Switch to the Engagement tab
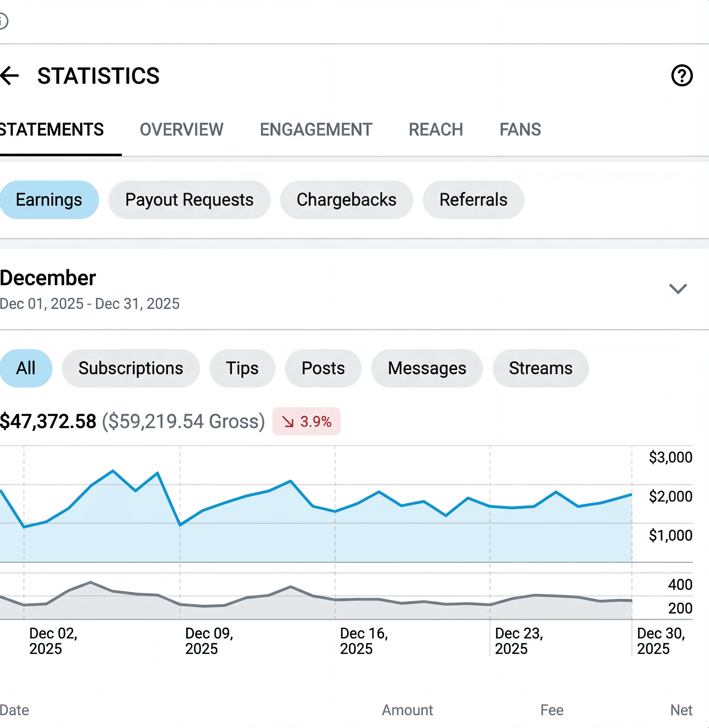 pos(316,130)
